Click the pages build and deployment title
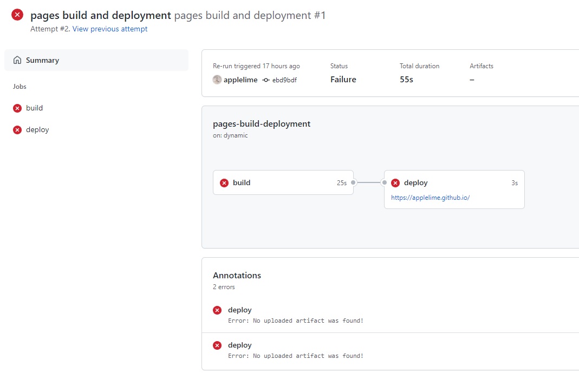 (100, 15)
